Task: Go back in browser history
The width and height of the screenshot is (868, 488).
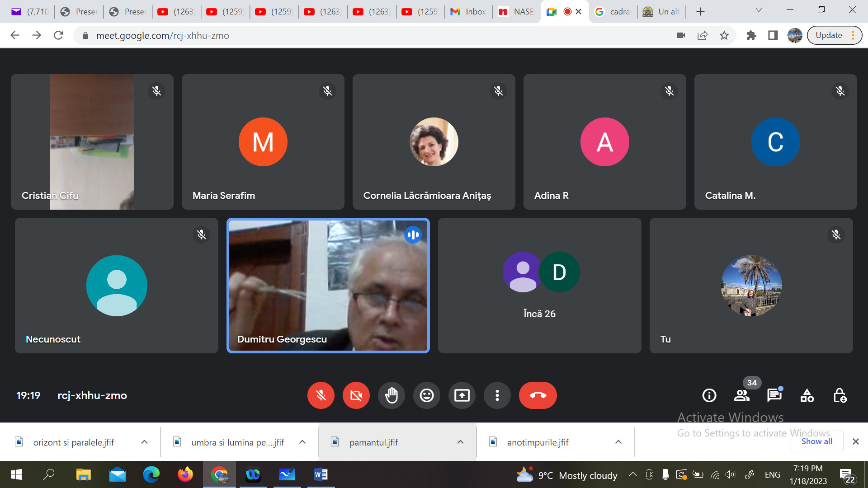Action: 15,35
